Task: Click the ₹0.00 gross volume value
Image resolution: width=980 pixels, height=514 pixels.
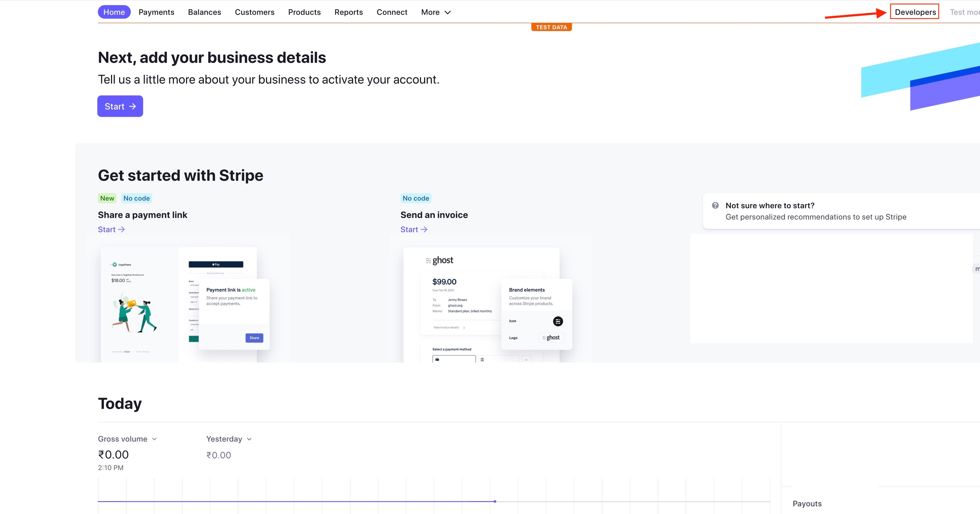Action: 113,455
